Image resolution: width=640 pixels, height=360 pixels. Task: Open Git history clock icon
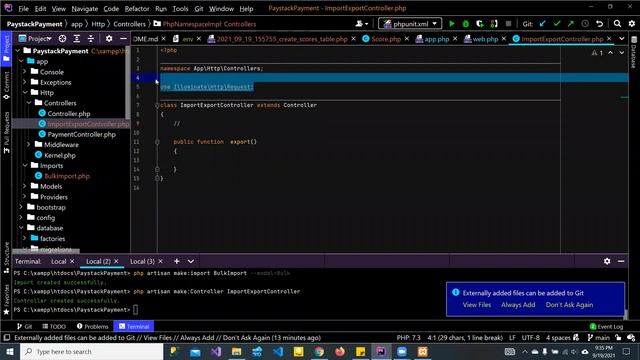tap(585, 24)
